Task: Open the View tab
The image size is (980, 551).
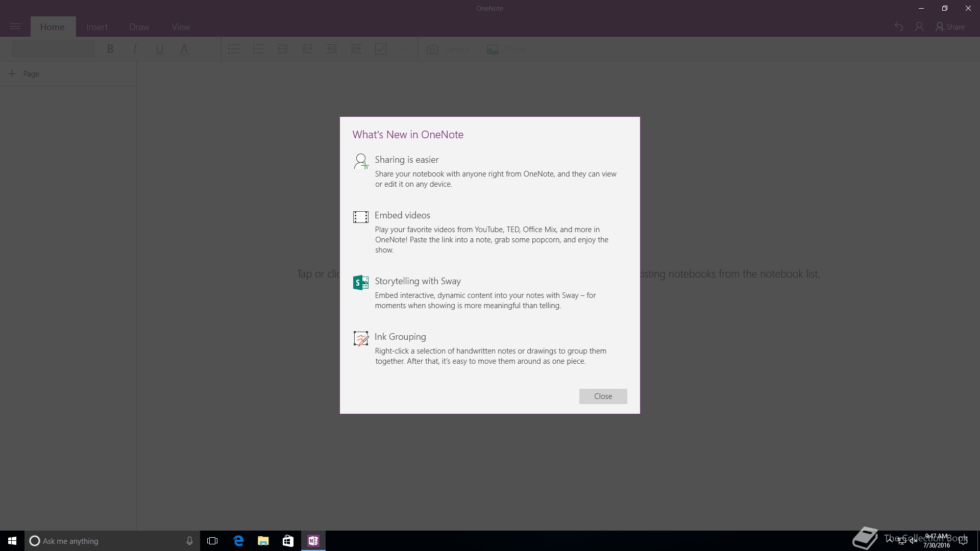Action: (x=181, y=27)
